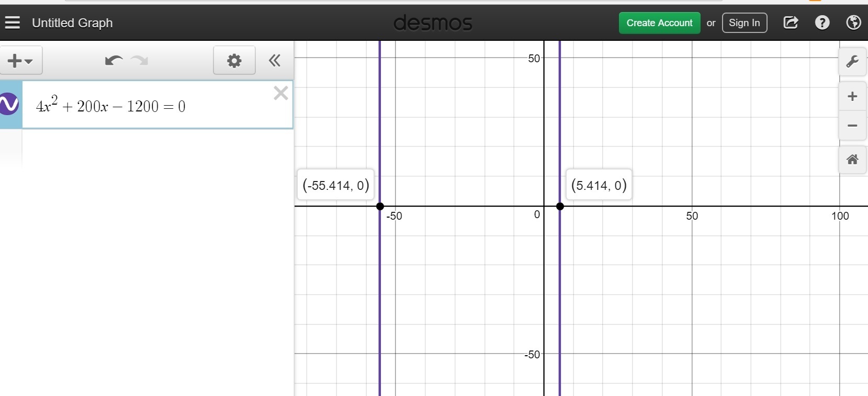Click the desmos logo
This screenshot has width=868, height=396.
pos(433,23)
